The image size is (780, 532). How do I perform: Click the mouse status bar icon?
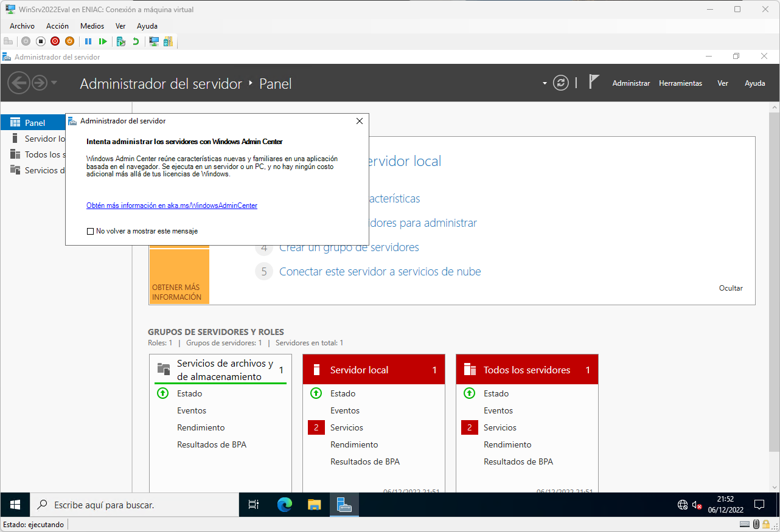click(x=756, y=525)
